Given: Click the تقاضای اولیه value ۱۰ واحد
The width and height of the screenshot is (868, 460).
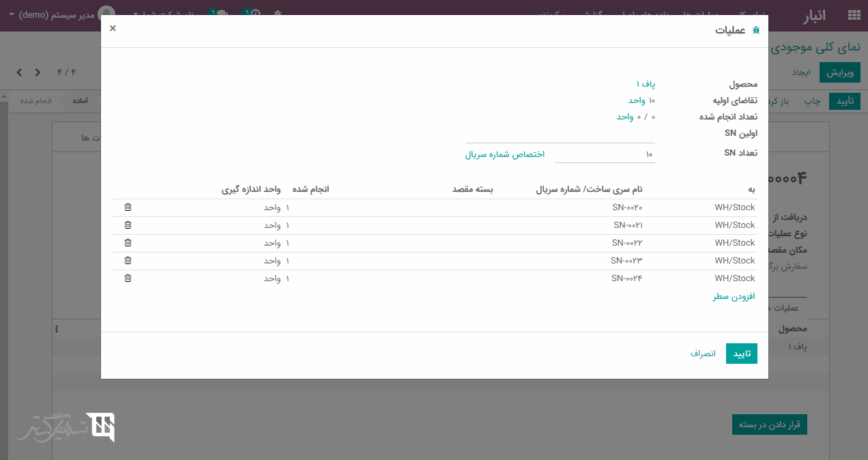Looking at the screenshot, I should 641,100.
